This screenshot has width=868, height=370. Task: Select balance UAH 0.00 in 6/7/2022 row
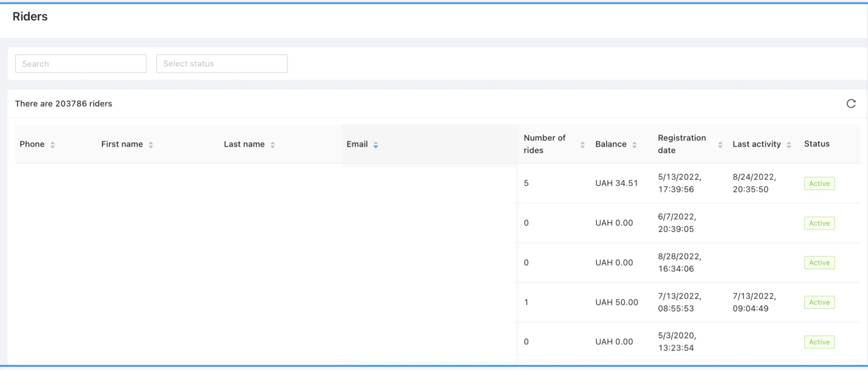(614, 223)
